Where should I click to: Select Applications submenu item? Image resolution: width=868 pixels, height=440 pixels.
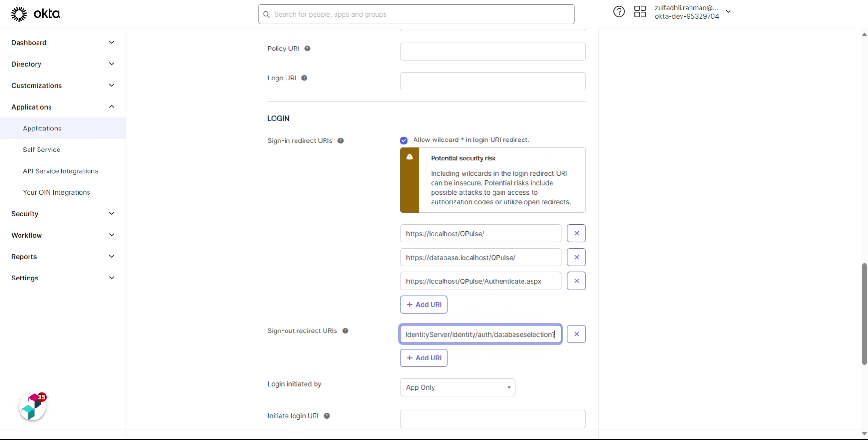63,129
